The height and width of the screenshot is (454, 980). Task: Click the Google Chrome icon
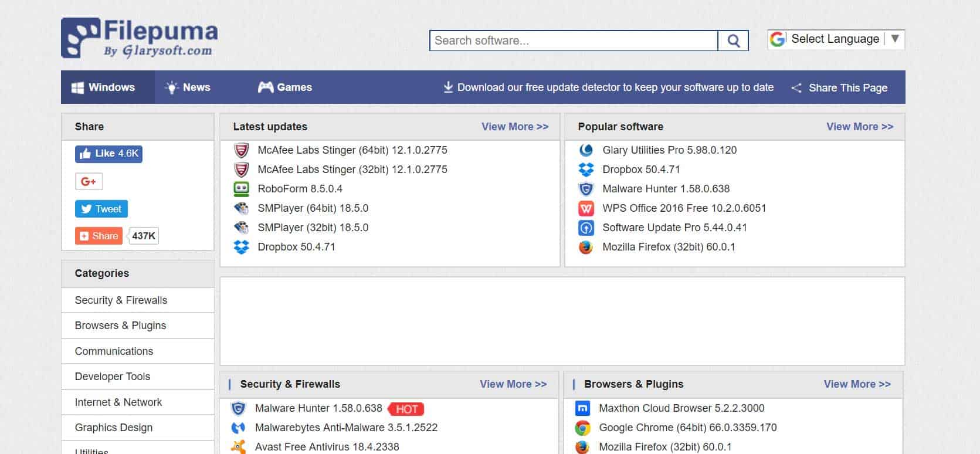pos(582,428)
